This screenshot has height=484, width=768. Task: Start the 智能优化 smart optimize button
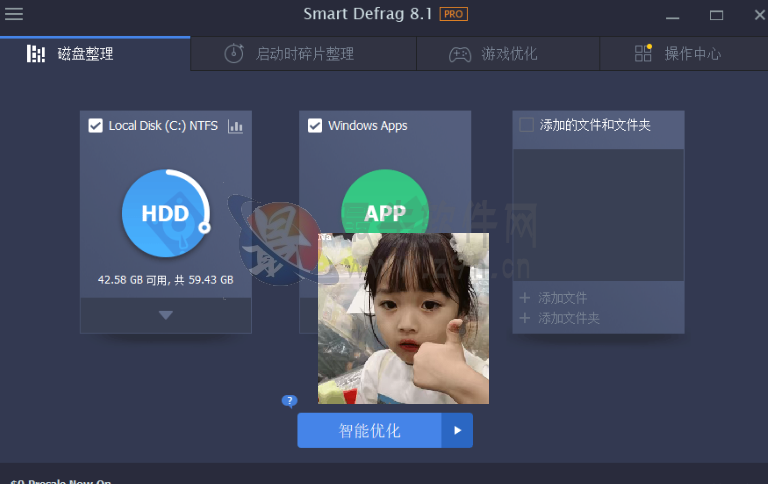[x=369, y=431]
